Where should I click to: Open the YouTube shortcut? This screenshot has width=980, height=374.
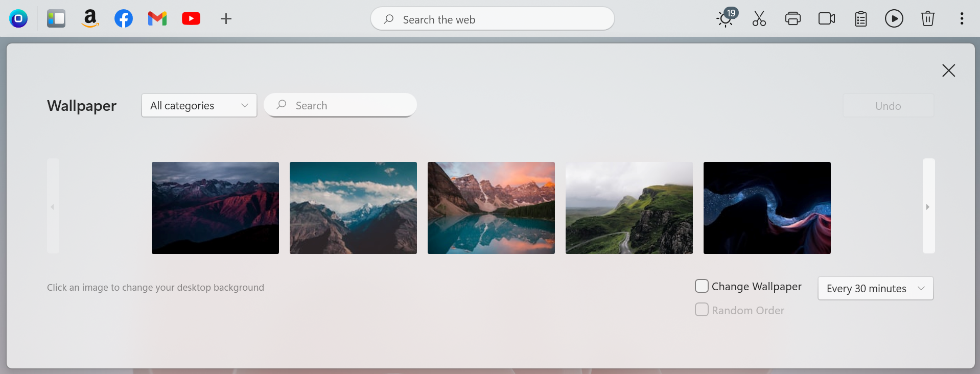coord(191,19)
